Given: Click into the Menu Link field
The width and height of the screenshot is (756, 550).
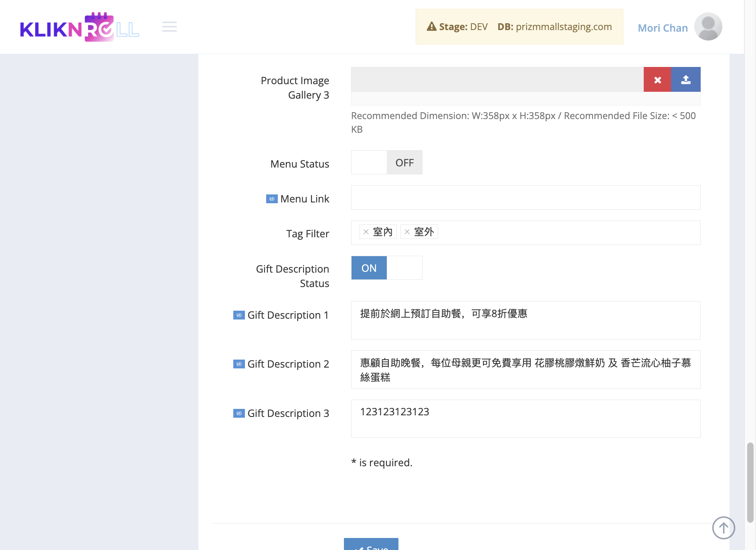Looking at the screenshot, I should (x=526, y=197).
